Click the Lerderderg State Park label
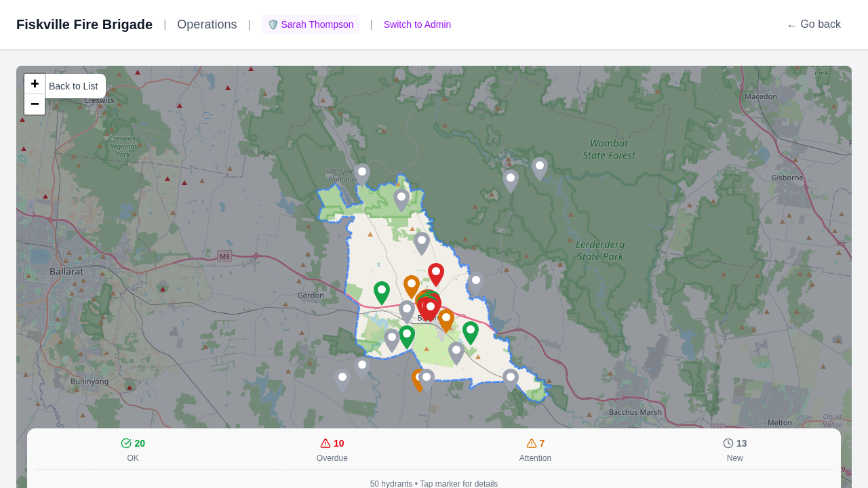The image size is (868, 488). point(600,250)
